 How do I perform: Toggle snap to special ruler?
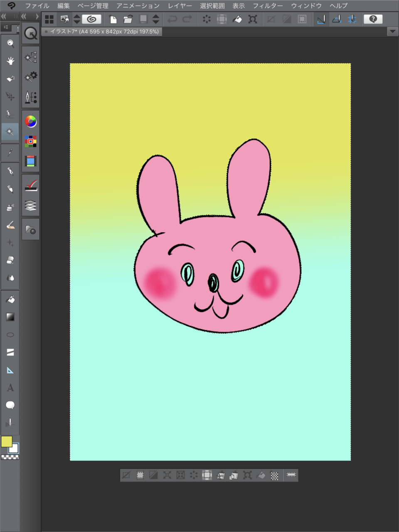point(337,19)
